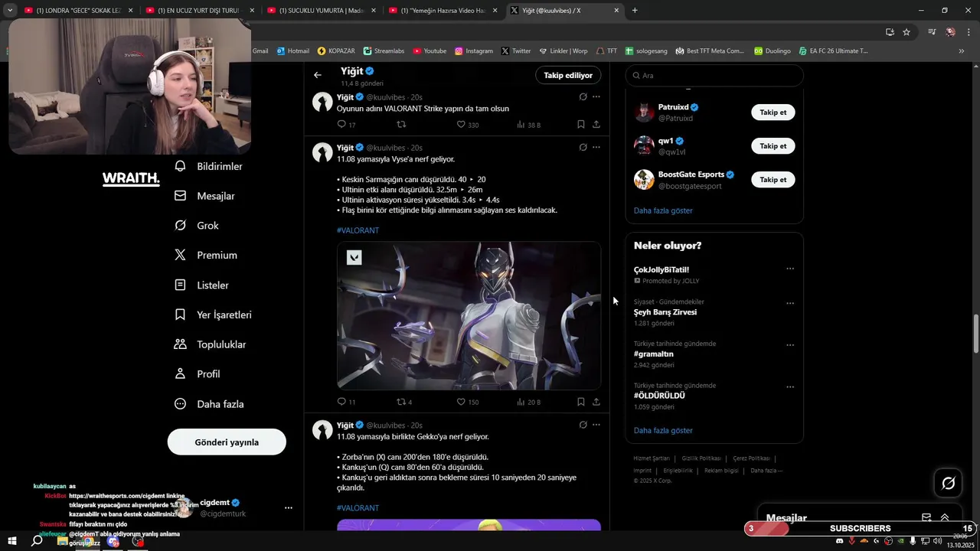Open Daha fazla göster under suggested accounts
This screenshot has height=551, width=980.
(x=663, y=210)
